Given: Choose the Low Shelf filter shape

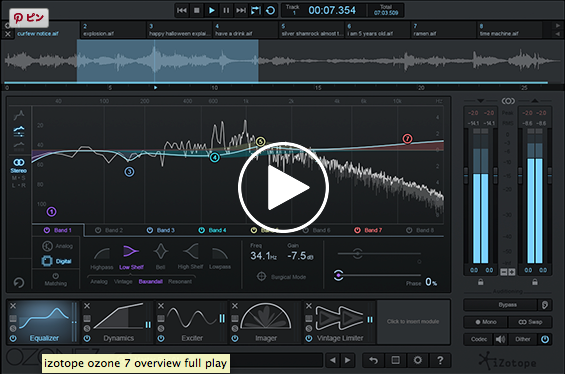Looking at the screenshot, I should [x=131, y=257].
